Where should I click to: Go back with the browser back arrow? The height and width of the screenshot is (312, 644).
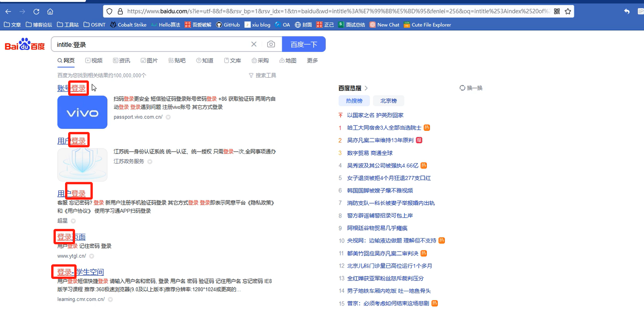(8, 12)
